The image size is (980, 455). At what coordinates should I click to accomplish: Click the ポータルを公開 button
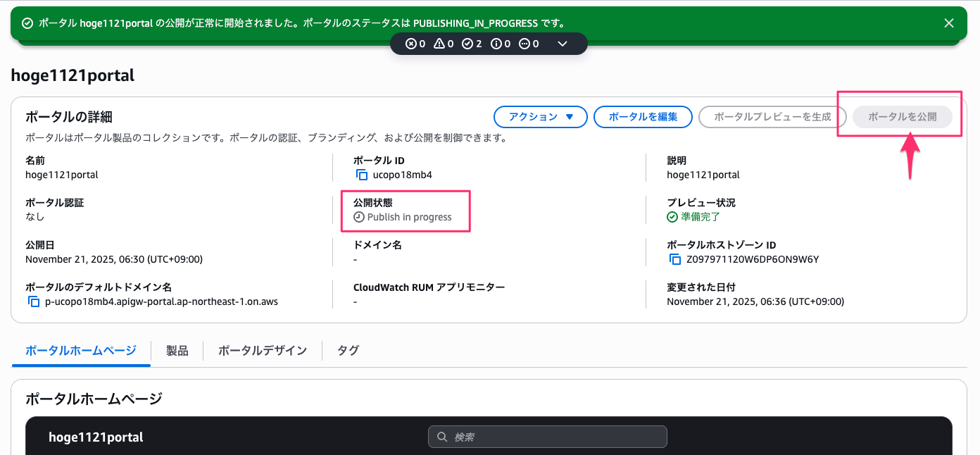tap(902, 117)
